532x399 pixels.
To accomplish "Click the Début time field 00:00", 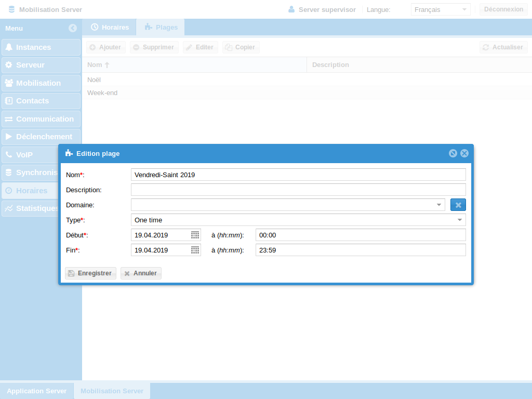I will coord(361,235).
